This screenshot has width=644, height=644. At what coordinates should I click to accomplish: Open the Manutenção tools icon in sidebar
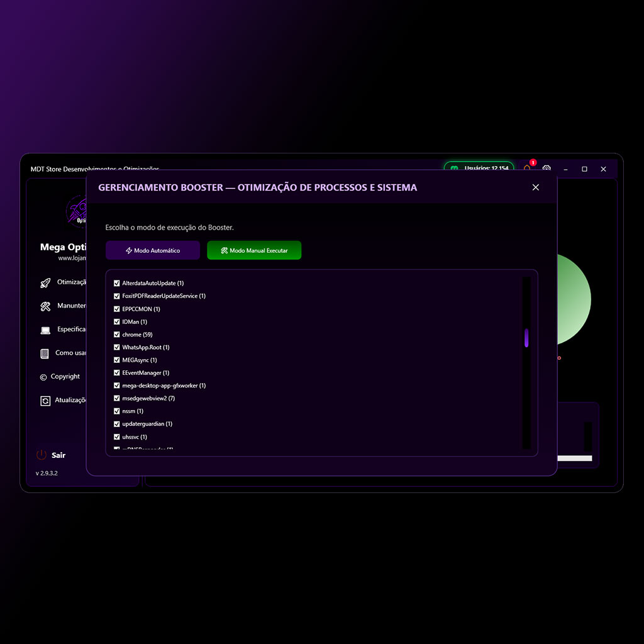(x=45, y=306)
